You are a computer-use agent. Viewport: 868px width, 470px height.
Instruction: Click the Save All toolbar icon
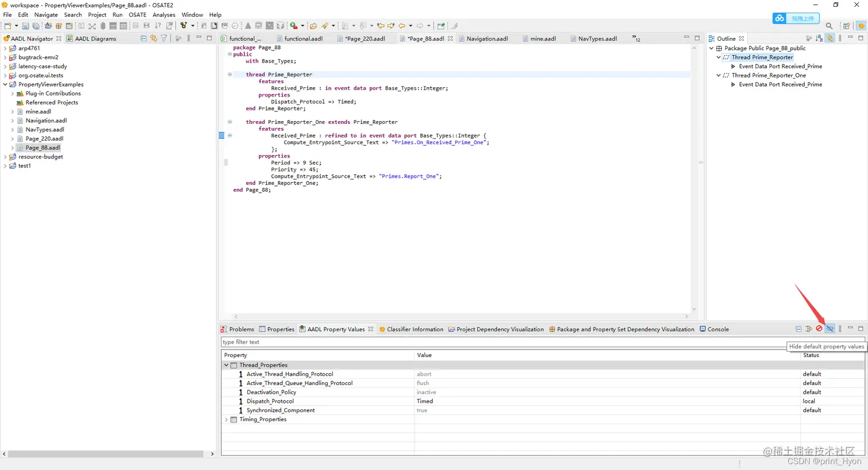(36, 26)
